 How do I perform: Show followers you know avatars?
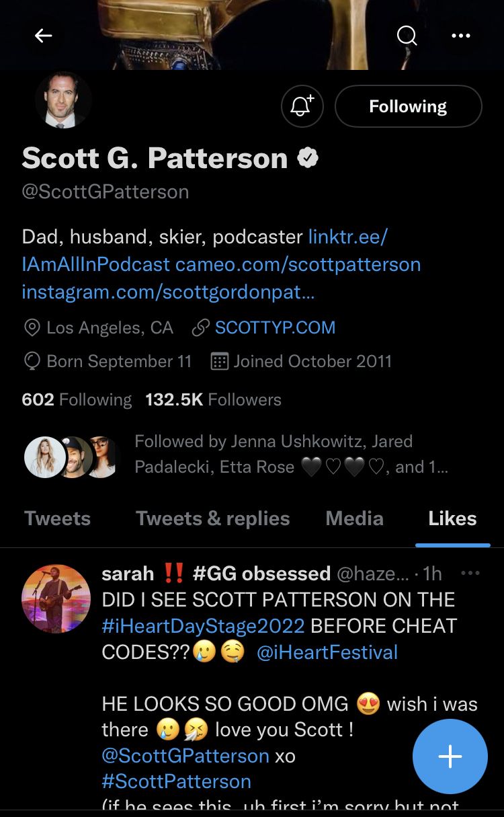pos(71,457)
